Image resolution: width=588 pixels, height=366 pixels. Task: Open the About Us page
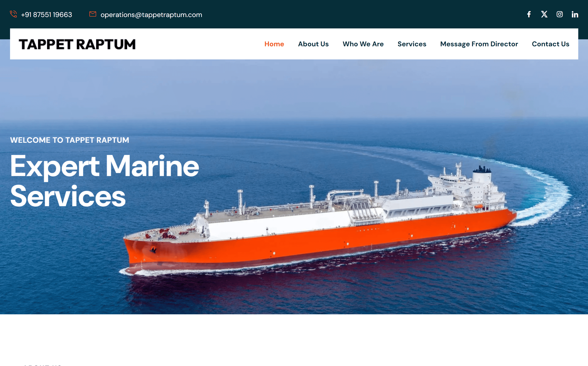(x=313, y=44)
